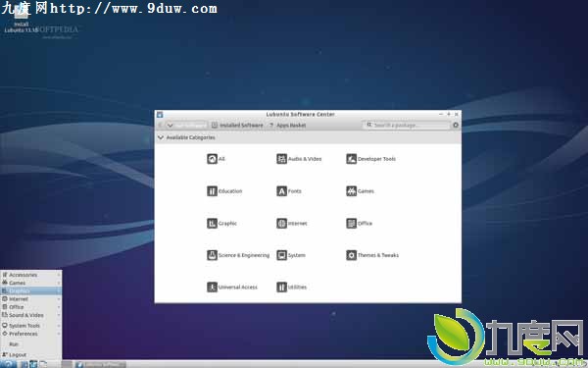The width and height of the screenshot is (588, 368).
Task: Open the Audio & Video category icon
Action: pyautogui.click(x=281, y=159)
